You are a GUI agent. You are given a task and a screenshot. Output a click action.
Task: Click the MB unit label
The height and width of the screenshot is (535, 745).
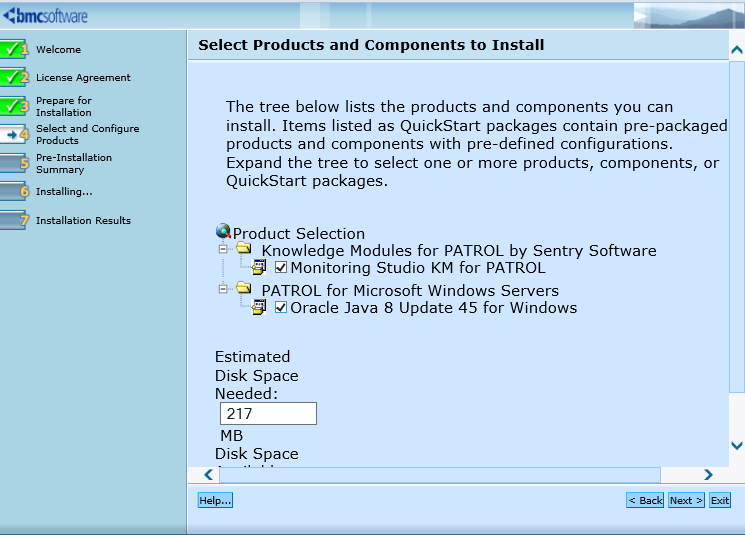coord(232,435)
